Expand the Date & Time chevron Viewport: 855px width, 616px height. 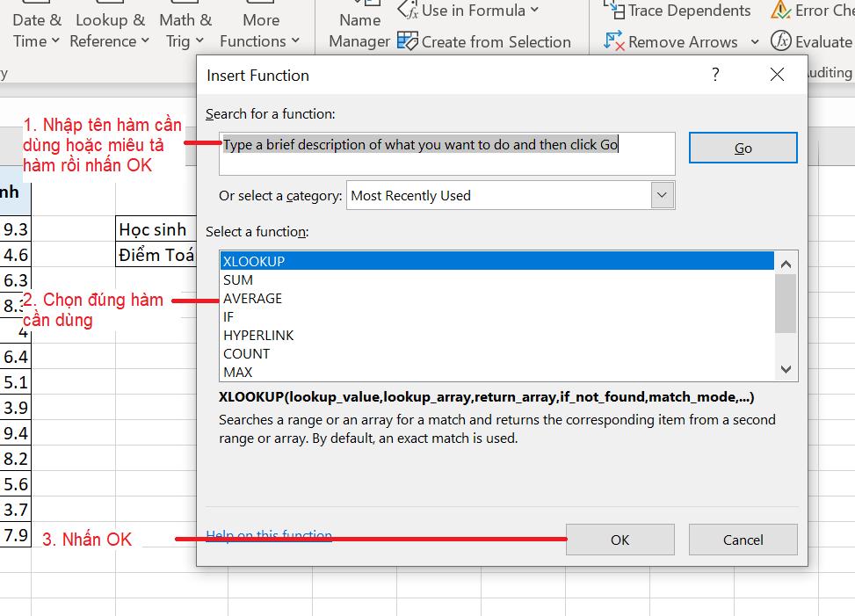point(54,40)
